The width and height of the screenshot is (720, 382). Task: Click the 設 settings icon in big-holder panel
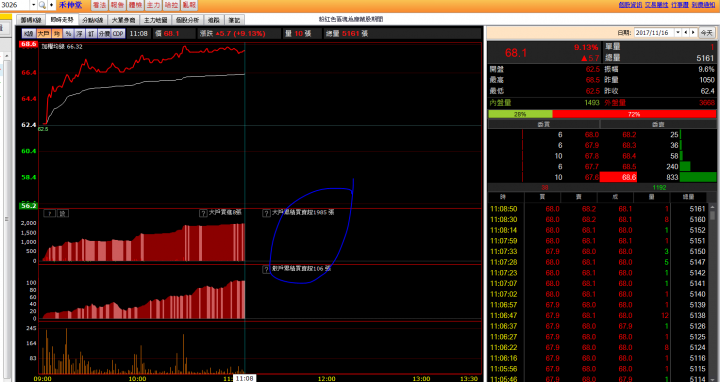pos(63,213)
